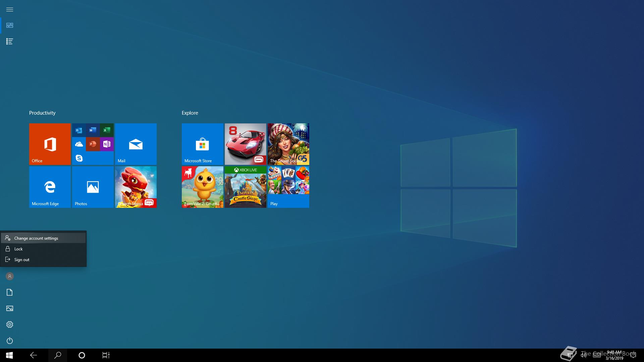Viewport: 644px width, 362px height.
Task: Launch Outlook from the Office folder tile
Action: 79,130
